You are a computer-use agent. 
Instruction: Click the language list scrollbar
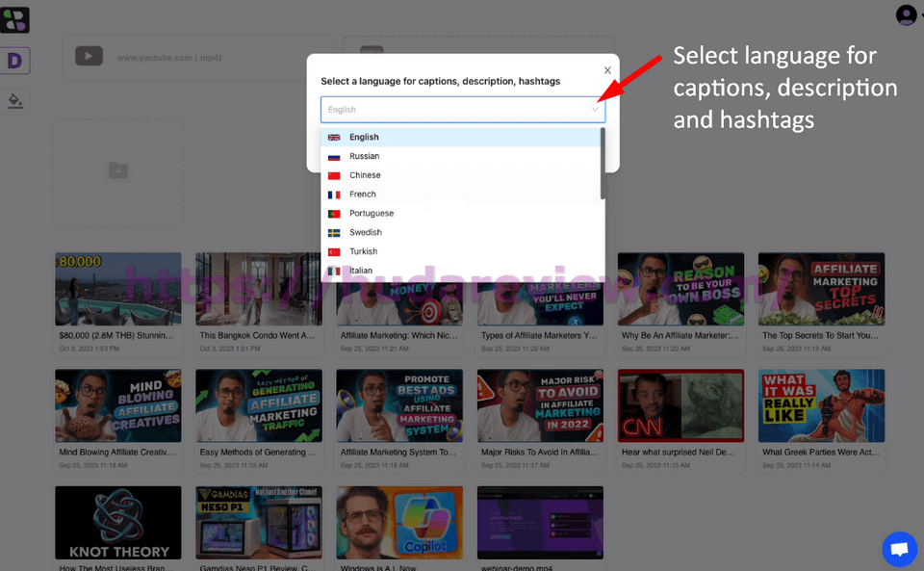click(x=603, y=164)
